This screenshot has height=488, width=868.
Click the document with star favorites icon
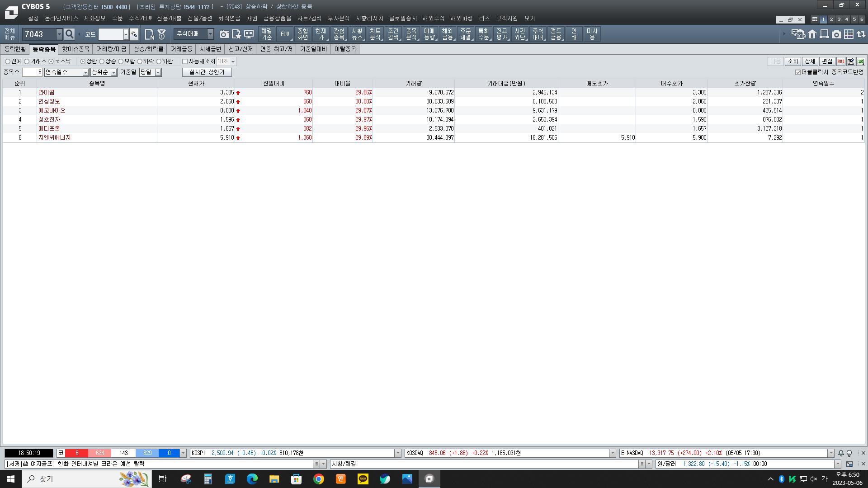pyautogui.click(x=236, y=34)
